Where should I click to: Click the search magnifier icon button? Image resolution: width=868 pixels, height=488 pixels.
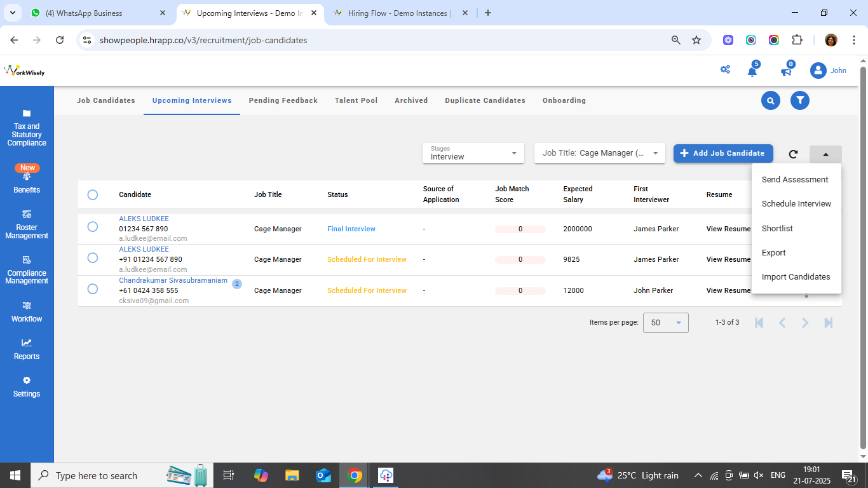pos(770,100)
